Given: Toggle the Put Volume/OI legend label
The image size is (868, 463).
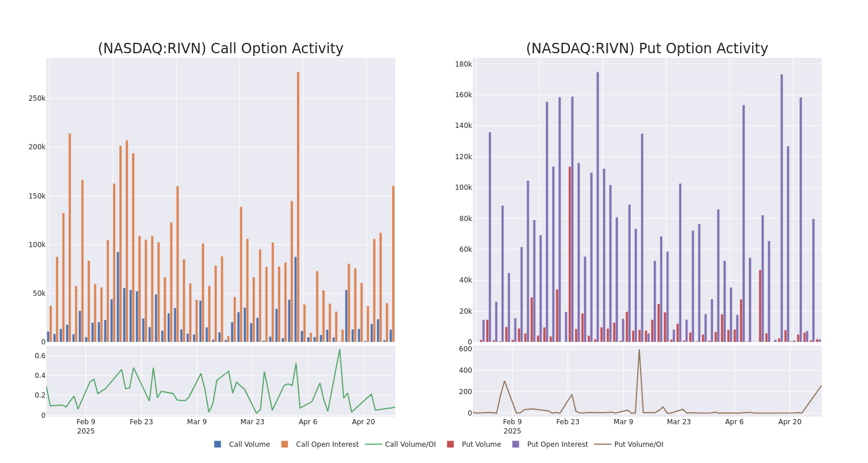Looking at the screenshot, I should point(639,444).
